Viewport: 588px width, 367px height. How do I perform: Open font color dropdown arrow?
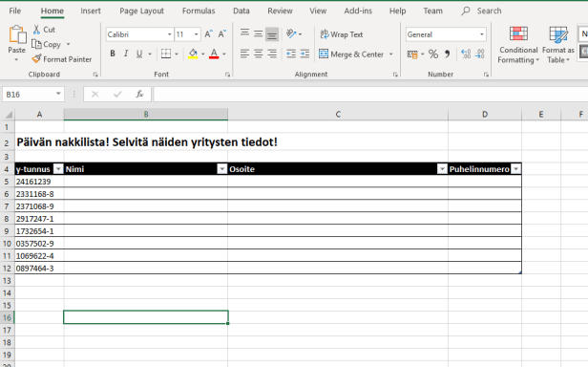(x=224, y=54)
